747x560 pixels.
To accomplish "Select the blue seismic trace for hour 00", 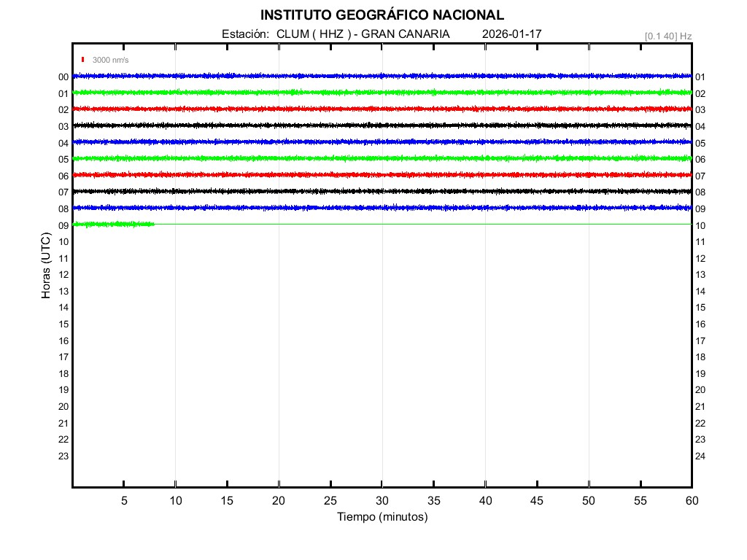I will pyautogui.click(x=382, y=76).
